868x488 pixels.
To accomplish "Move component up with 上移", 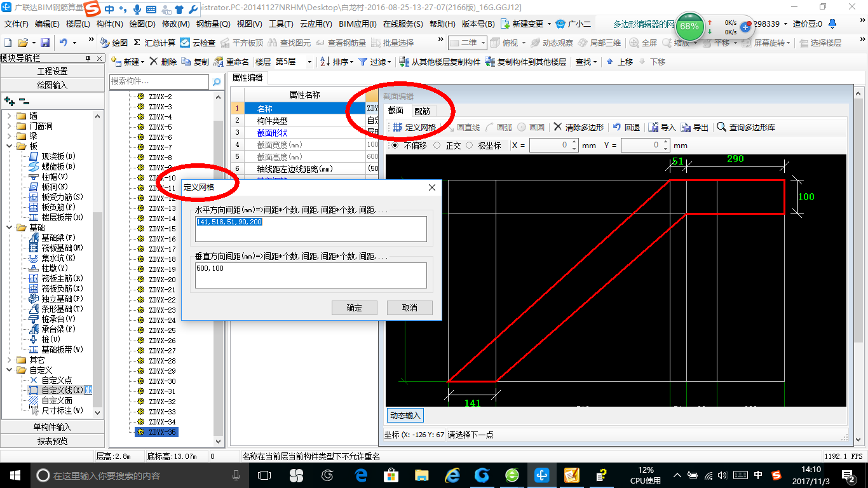I will click(620, 62).
